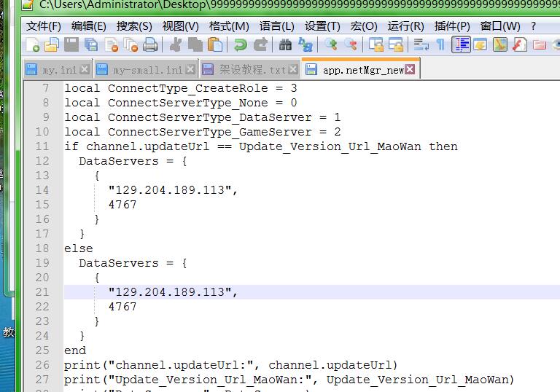The height and width of the screenshot is (392, 560).
Task: Switch to the 架设教程.txt tab
Action: point(249,69)
